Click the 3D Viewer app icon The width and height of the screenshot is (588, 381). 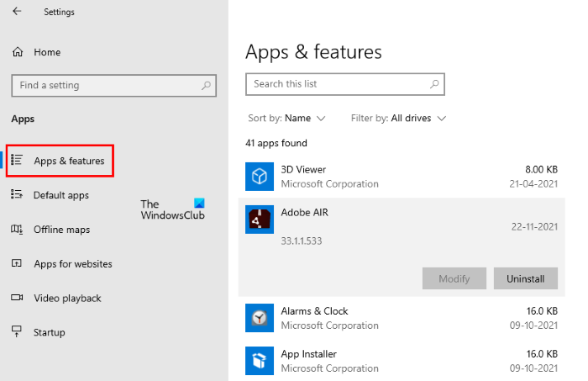click(x=259, y=177)
